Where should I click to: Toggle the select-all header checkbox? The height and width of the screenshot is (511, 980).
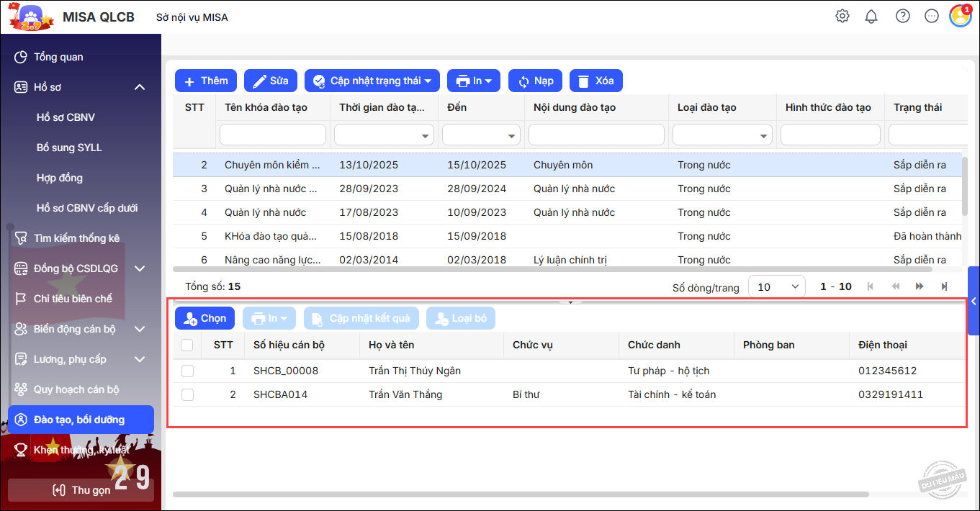[187, 345]
